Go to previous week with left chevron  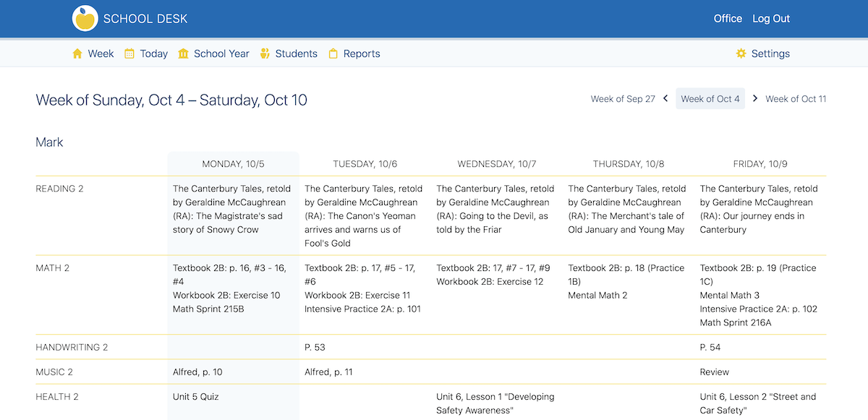point(665,98)
